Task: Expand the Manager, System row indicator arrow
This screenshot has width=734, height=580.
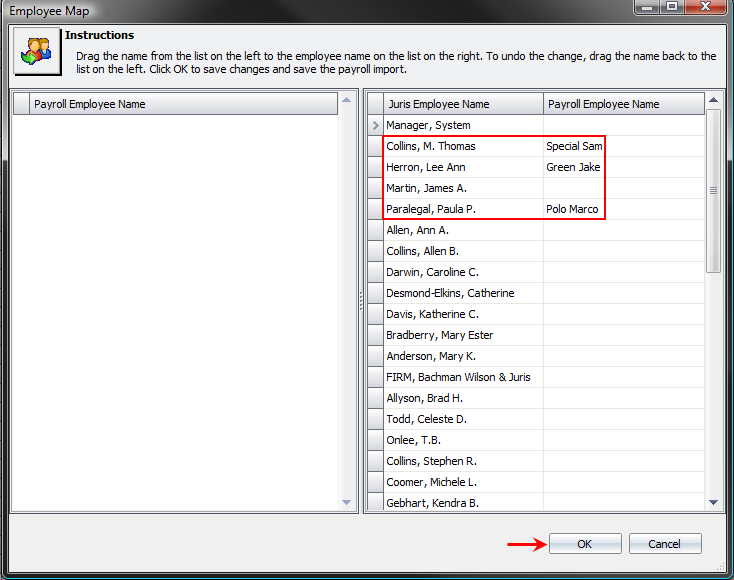Action: [375, 125]
